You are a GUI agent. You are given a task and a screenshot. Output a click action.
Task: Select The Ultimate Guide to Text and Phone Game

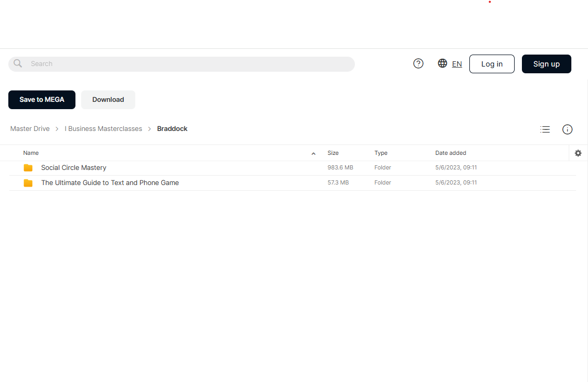(x=110, y=183)
